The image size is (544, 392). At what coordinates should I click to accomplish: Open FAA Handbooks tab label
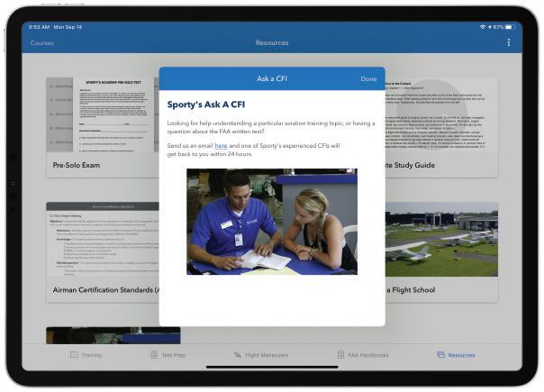pos(367,355)
